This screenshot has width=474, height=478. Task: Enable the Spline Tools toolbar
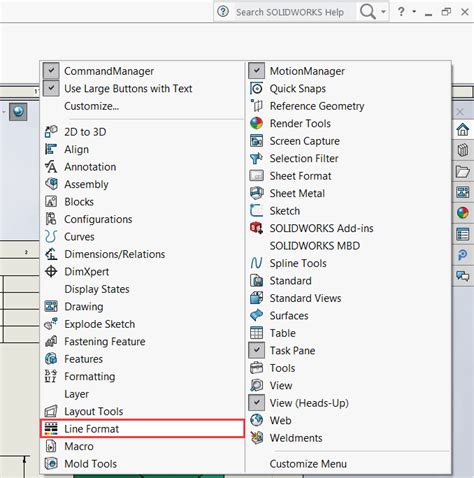coord(349,263)
